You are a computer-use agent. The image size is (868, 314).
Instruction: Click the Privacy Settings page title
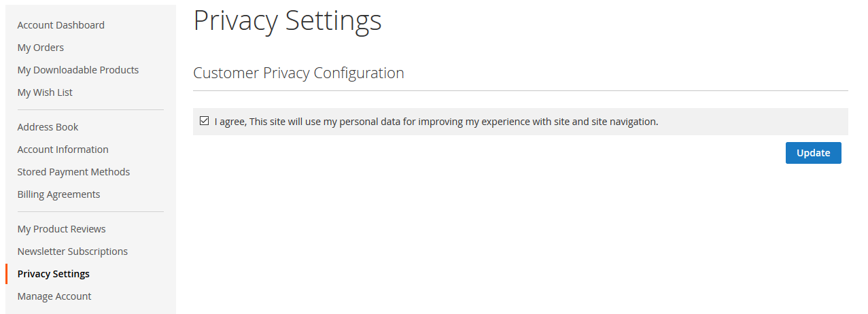click(x=288, y=20)
